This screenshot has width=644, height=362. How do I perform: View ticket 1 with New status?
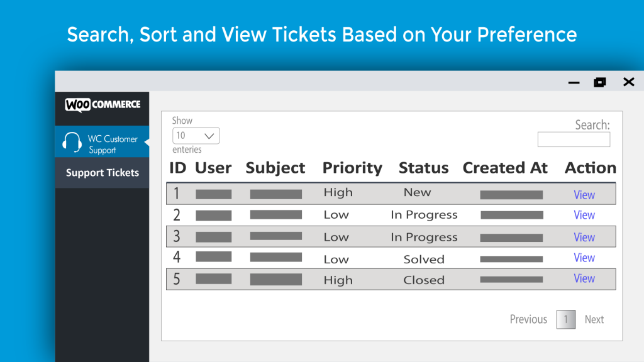tap(584, 195)
